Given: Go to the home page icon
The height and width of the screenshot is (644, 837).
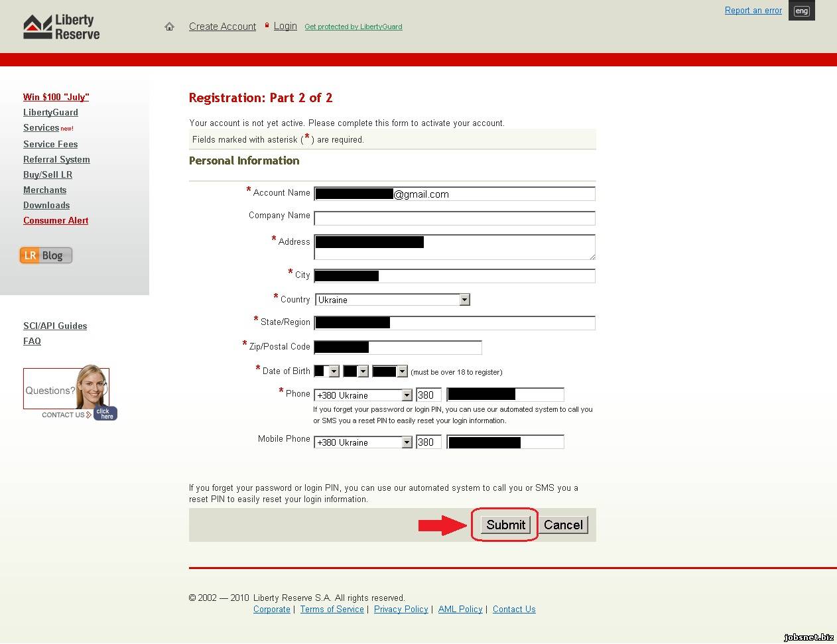Looking at the screenshot, I should pyautogui.click(x=169, y=27).
